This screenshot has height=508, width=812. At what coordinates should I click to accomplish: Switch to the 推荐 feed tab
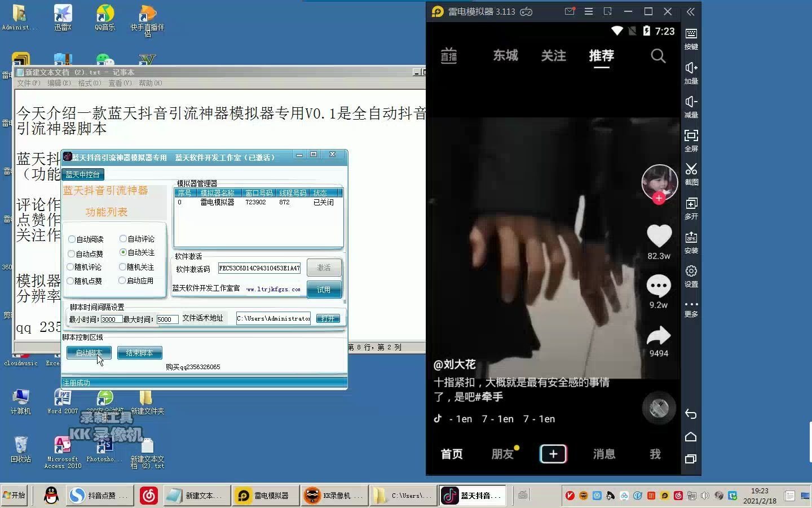[x=601, y=55]
